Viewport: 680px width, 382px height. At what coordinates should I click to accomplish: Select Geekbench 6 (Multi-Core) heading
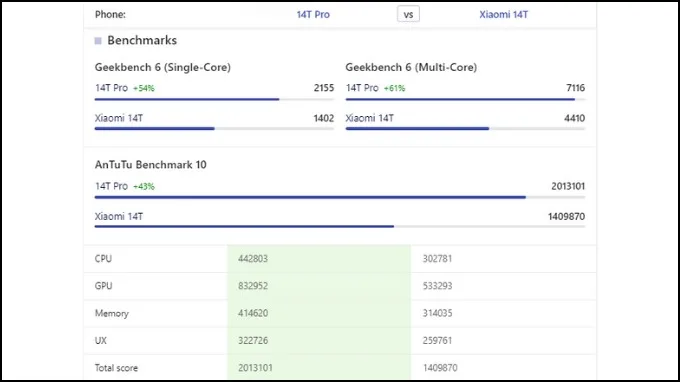[x=411, y=67]
